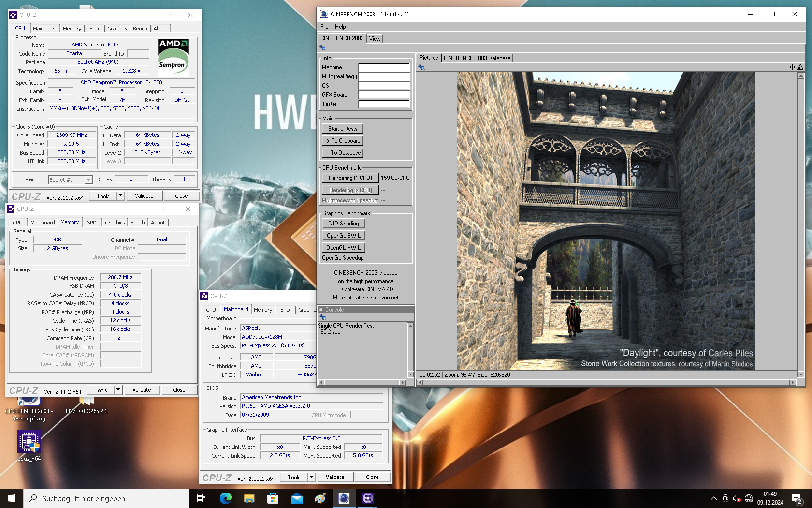Open Task View on the taskbar
Screen dimensions: 812x508
click(x=201, y=498)
